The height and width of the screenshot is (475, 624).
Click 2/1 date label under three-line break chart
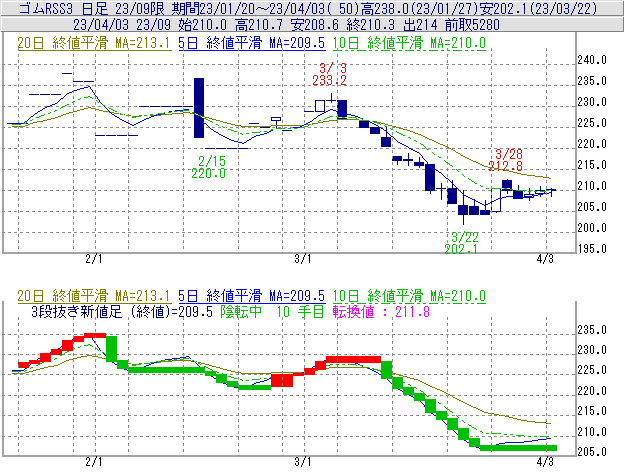[x=94, y=462]
